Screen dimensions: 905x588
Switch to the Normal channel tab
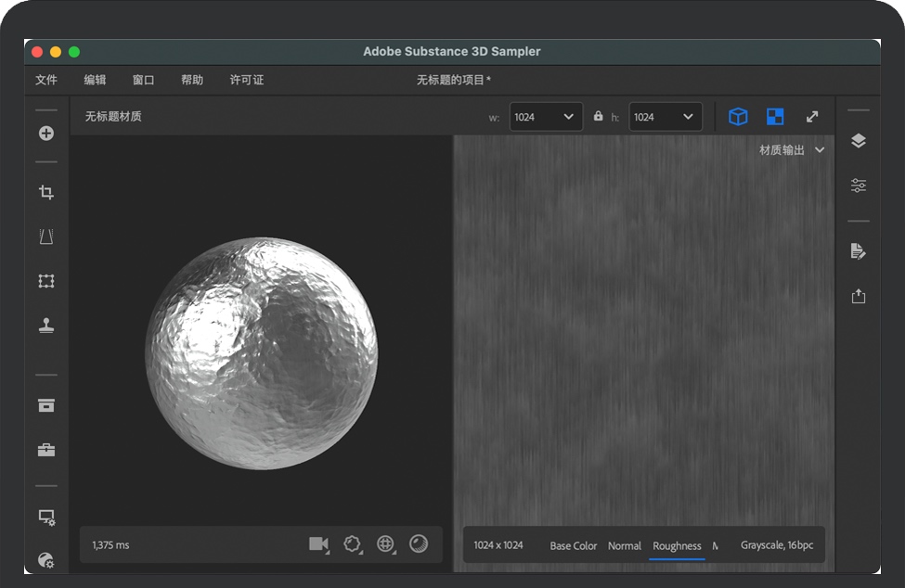coord(625,545)
